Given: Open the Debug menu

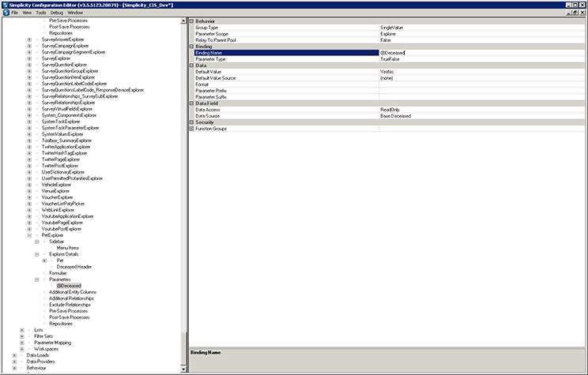Looking at the screenshot, I should pyautogui.click(x=57, y=13).
